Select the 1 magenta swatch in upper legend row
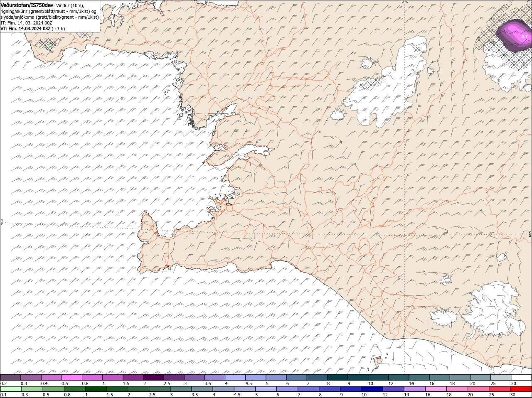 pyautogui.click(x=112, y=377)
